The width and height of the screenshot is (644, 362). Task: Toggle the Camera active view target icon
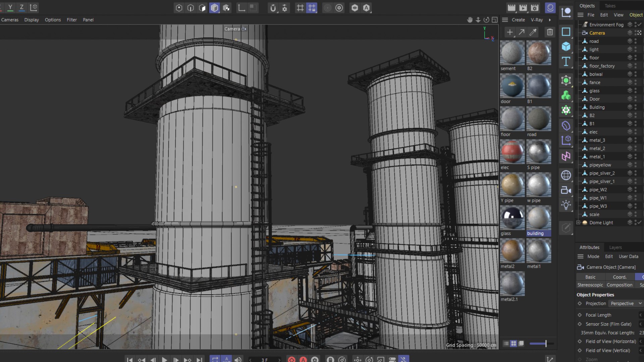click(639, 33)
